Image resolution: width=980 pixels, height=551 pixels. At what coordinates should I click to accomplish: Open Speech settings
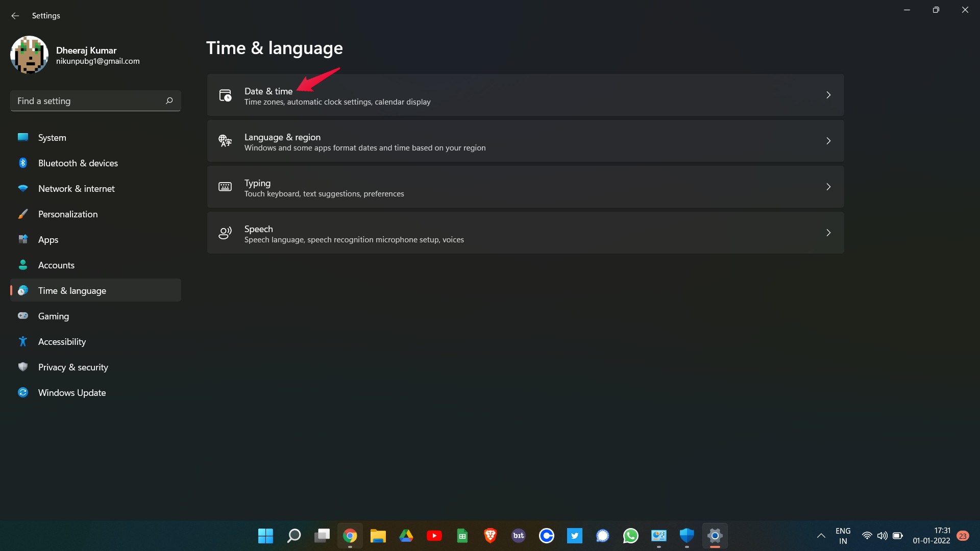click(524, 233)
